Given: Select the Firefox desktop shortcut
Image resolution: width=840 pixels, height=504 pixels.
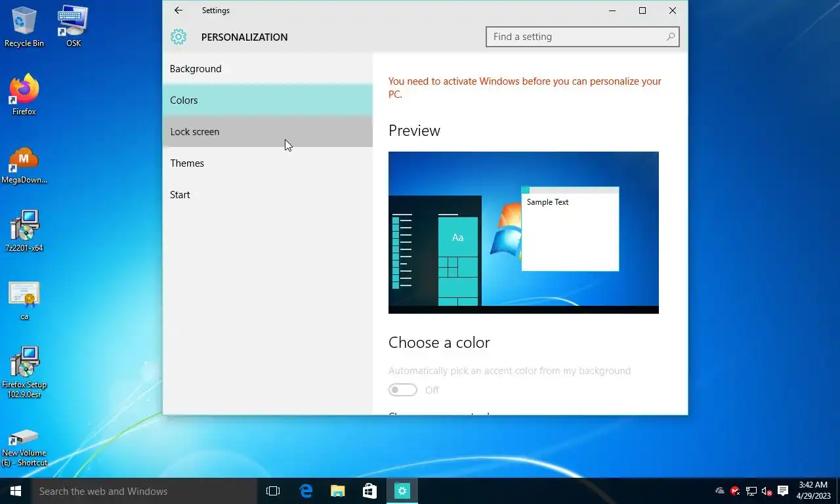Looking at the screenshot, I should (x=24, y=95).
